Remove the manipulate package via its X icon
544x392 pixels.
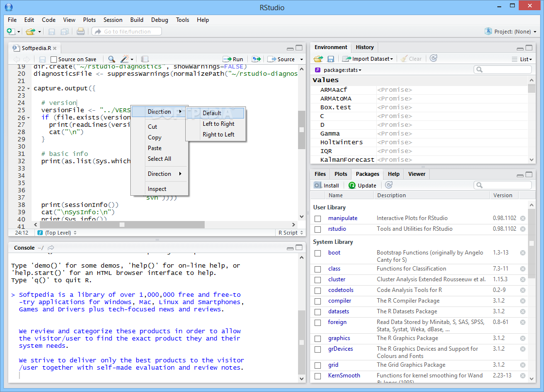pos(523,219)
